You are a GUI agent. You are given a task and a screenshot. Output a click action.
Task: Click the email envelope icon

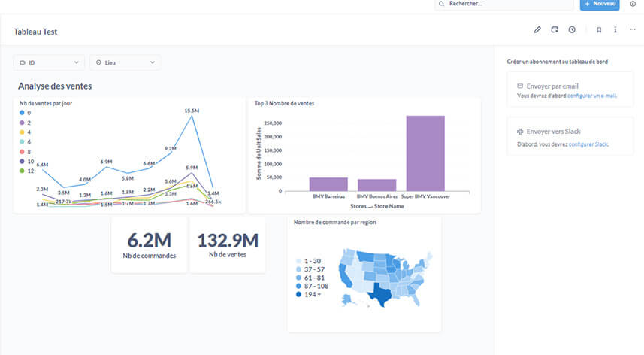click(520, 86)
